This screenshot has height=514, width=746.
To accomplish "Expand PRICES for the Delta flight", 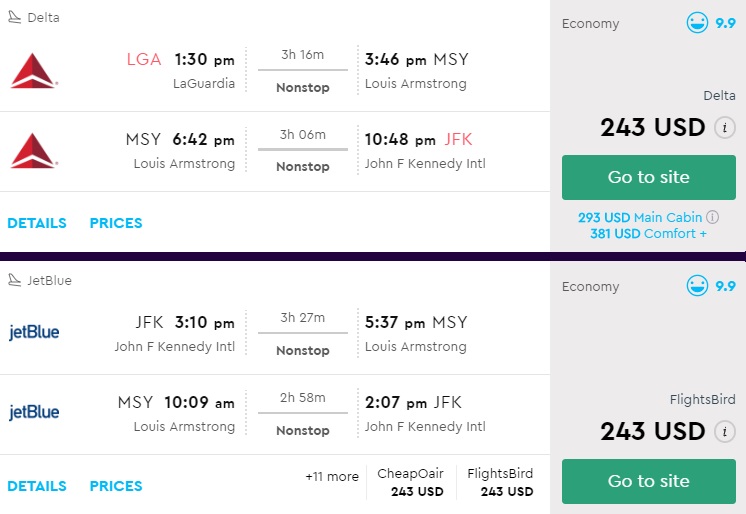I will click(116, 223).
